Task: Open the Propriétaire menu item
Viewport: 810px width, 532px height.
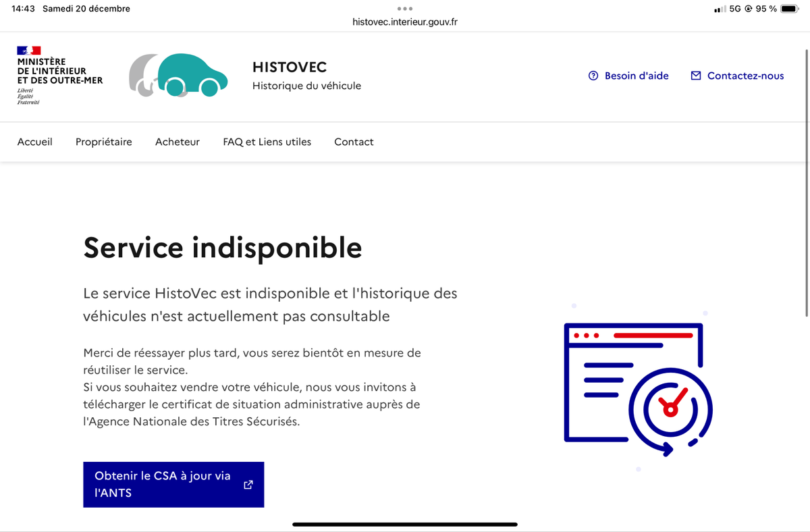Action: point(104,142)
